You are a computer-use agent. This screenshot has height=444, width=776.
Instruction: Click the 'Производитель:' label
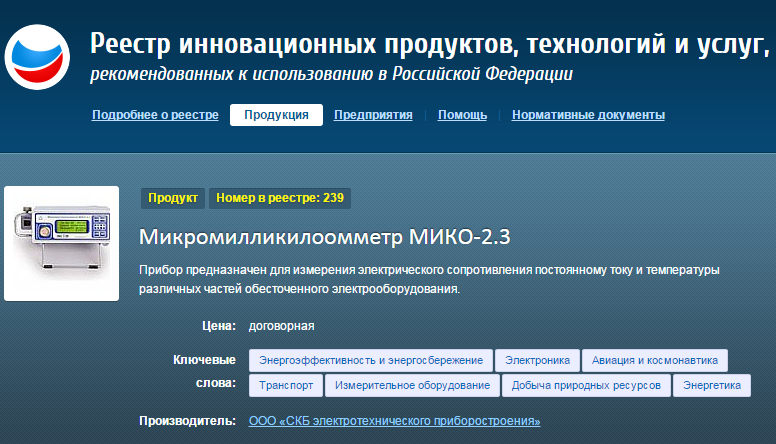click(187, 421)
